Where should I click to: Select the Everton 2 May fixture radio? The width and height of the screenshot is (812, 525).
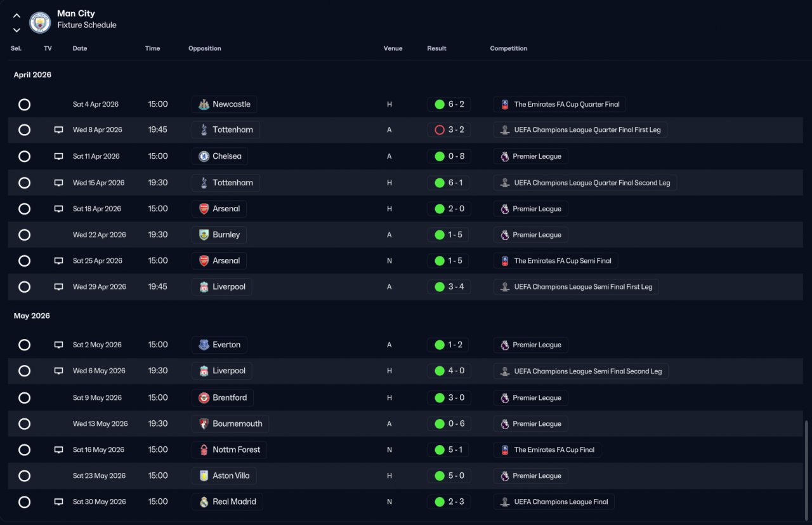pos(24,345)
